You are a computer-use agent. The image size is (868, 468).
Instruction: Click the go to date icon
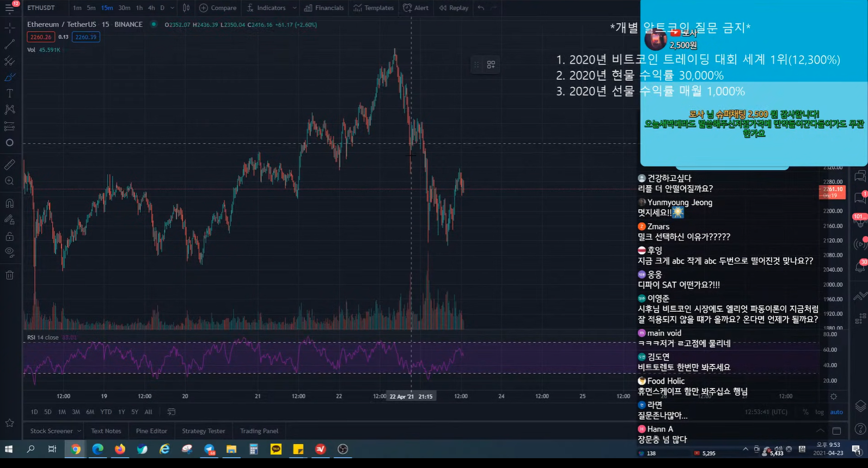pyautogui.click(x=172, y=412)
